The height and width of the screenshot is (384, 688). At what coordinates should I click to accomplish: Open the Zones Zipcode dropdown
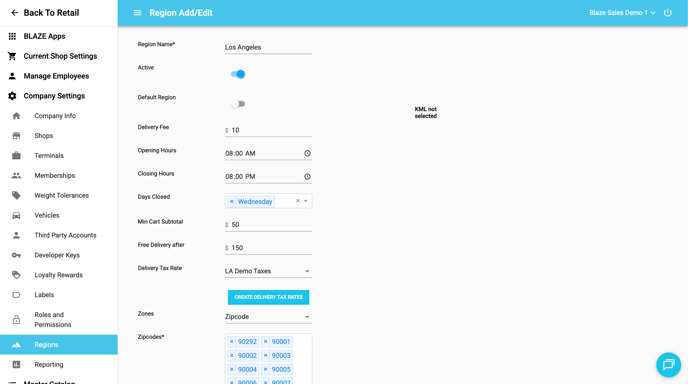point(268,317)
